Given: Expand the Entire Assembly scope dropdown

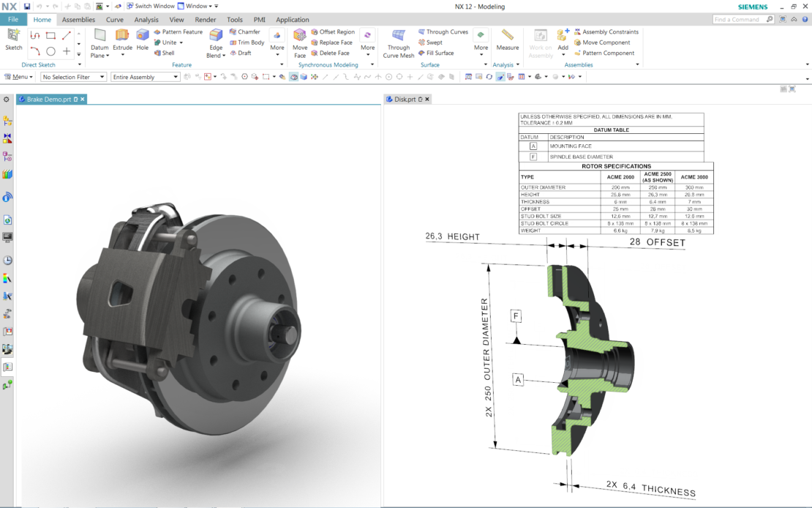Looking at the screenshot, I should 144,76.
